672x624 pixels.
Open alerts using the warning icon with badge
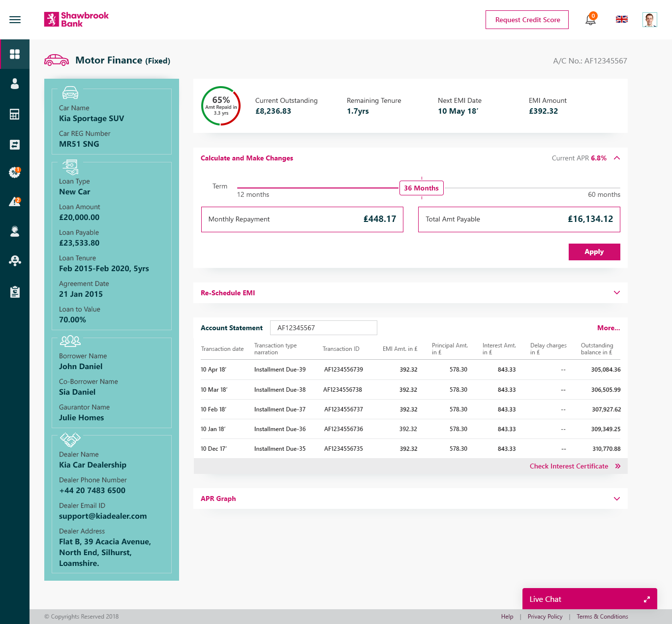click(x=15, y=201)
